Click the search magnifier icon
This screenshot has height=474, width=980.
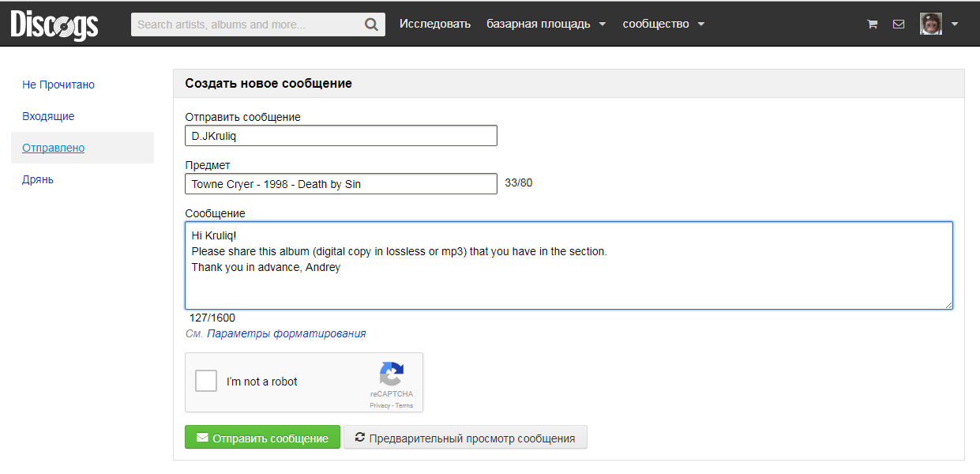click(x=371, y=24)
